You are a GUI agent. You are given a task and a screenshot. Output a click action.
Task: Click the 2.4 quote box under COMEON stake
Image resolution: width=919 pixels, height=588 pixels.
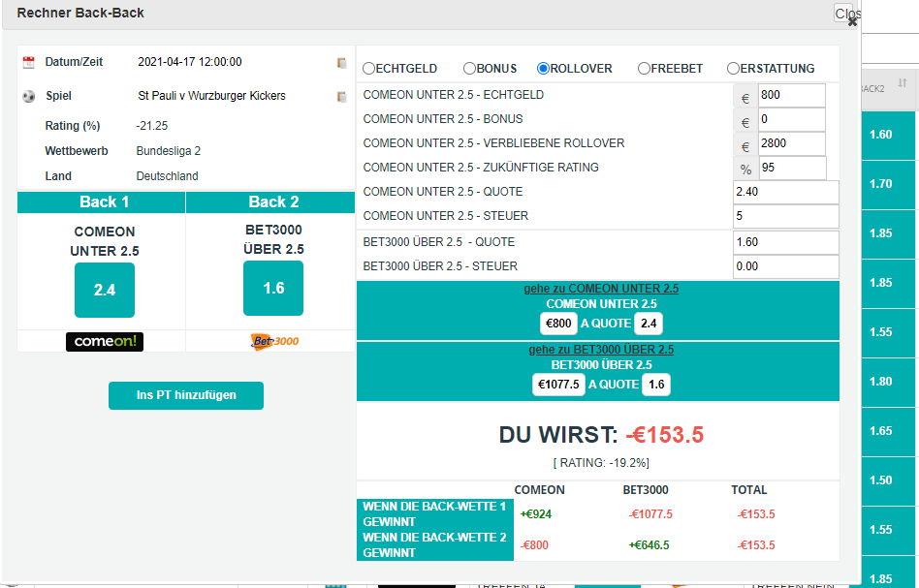[x=649, y=324]
